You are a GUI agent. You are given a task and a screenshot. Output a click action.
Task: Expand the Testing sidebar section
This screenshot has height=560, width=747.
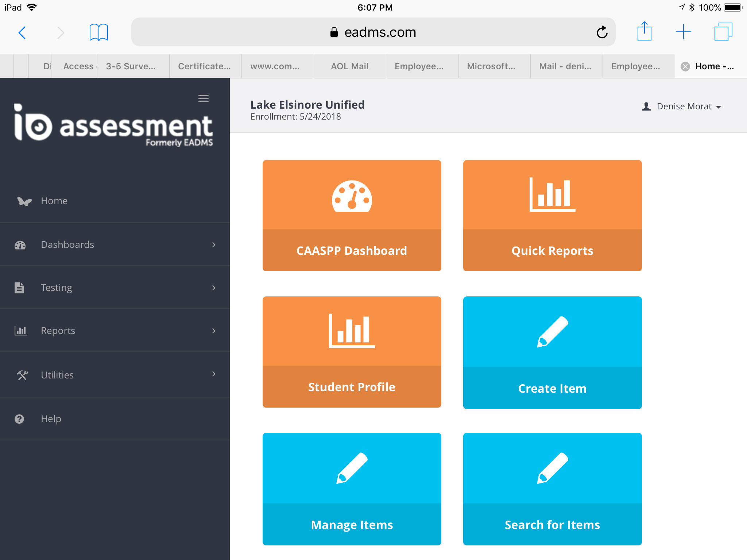click(115, 288)
